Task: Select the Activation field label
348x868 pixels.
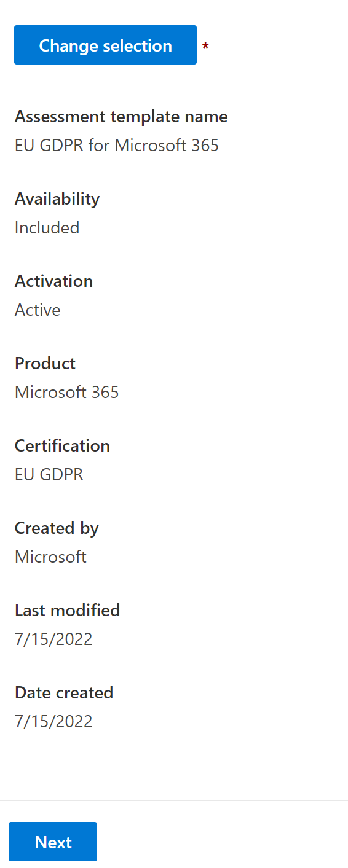Action: click(54, 281)
